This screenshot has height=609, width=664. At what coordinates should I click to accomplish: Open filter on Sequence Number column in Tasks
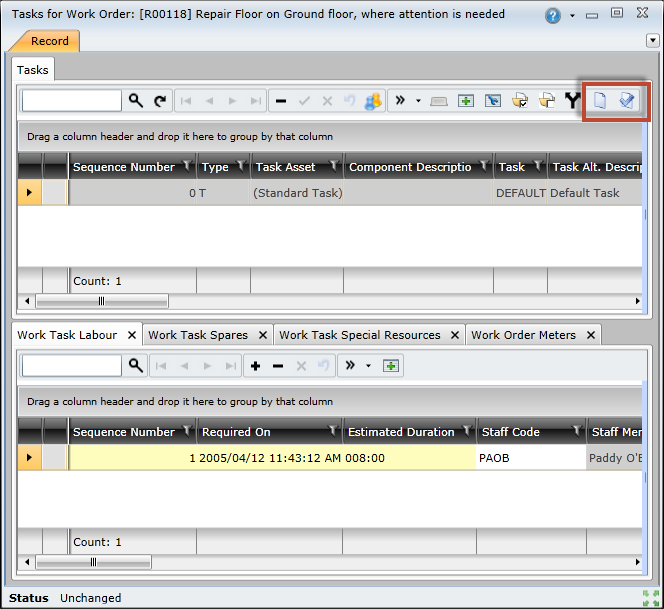pos(186,167)
